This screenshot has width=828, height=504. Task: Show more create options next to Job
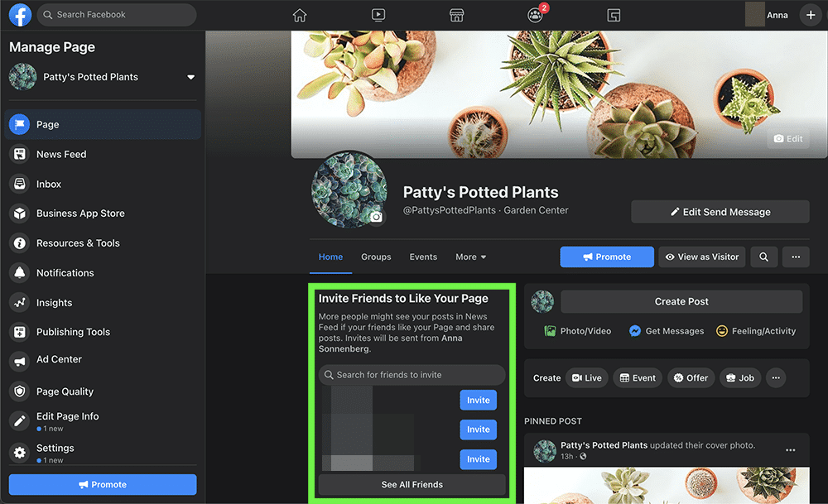pyautogui.click(x=776, y=377)
